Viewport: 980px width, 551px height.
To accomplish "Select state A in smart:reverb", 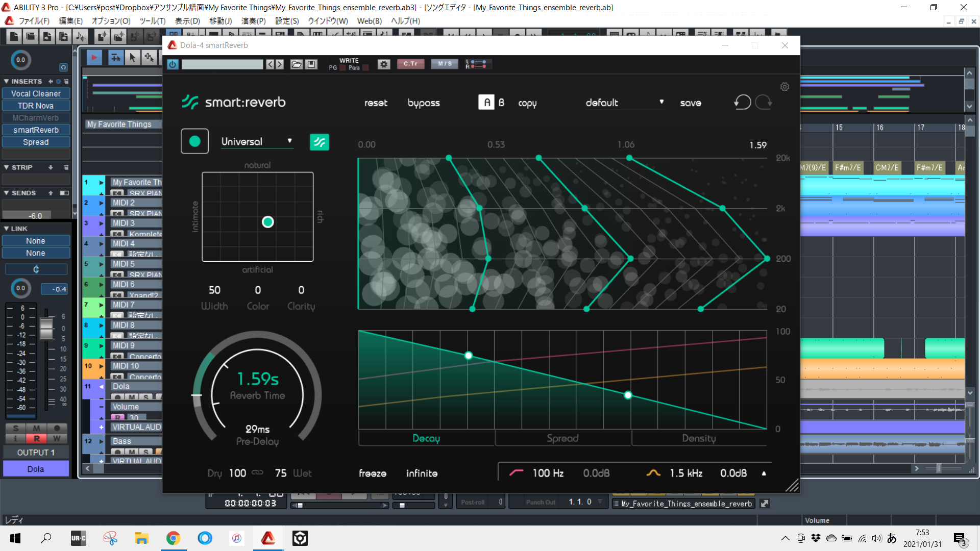I will 486,103.
